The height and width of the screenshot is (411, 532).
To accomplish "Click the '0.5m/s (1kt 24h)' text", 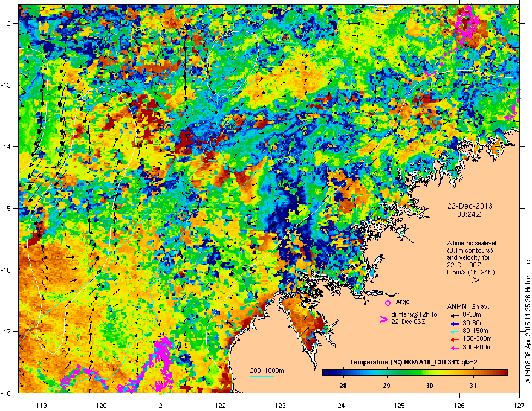I will [471, 272].
